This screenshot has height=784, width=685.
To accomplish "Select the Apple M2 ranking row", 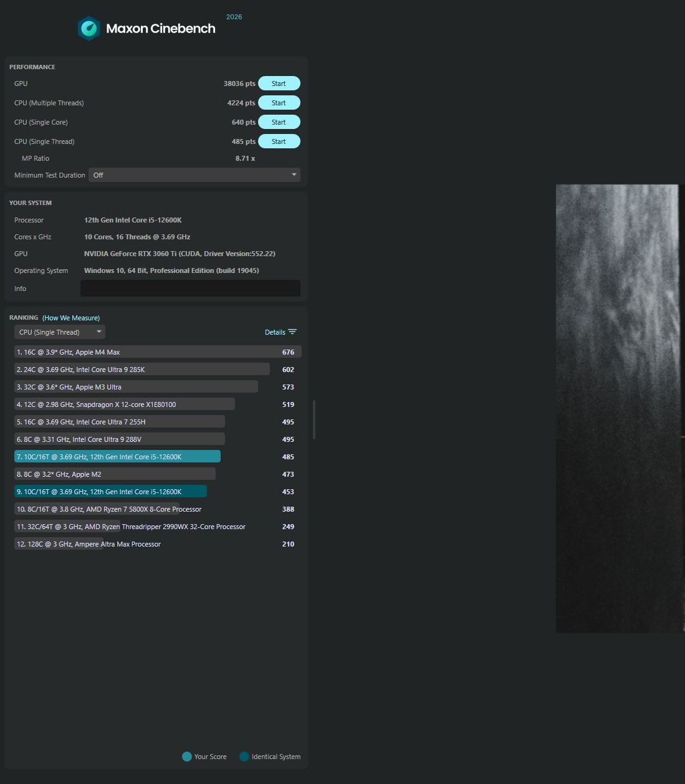I will click(x=158, y=474).
